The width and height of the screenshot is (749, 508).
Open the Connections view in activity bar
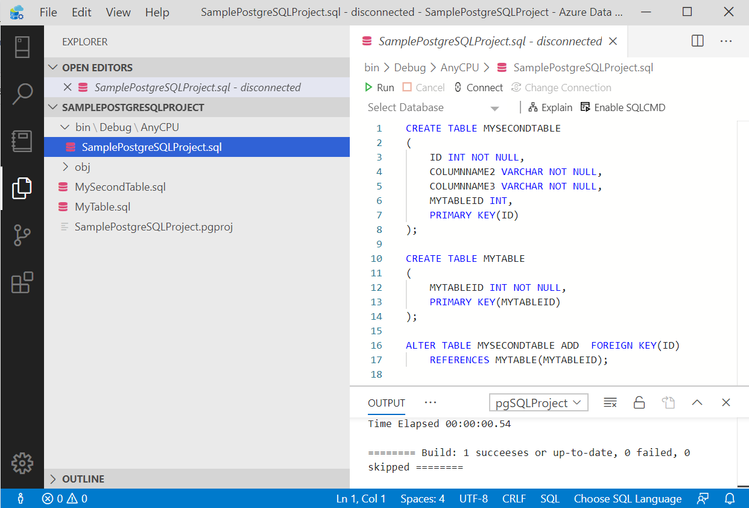coord(22,47)
